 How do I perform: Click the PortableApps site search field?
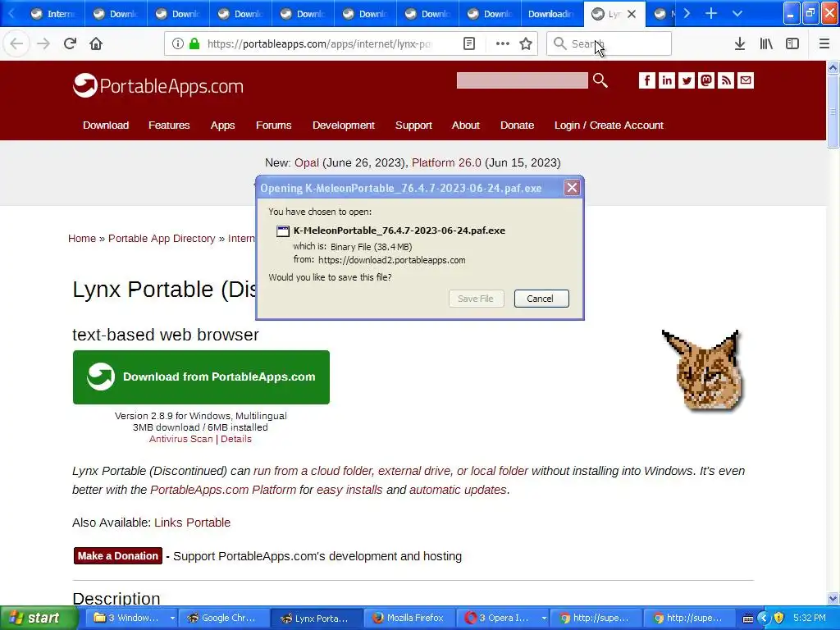[522, 80]
